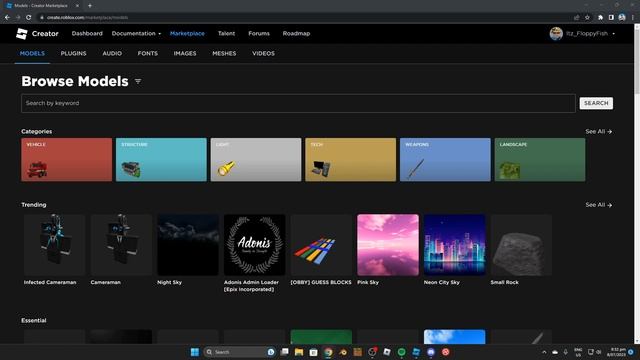The height and width of the screenshot is (360, 640).
Task: Click the SEARCH button
Action: click(596, 103)
